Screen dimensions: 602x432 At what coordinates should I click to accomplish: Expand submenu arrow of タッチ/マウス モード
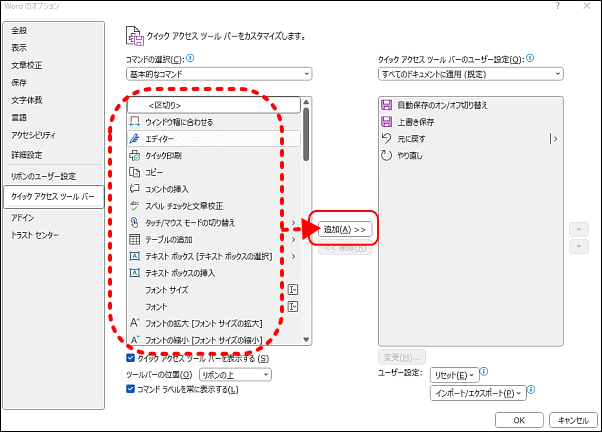tap(293, 223)
